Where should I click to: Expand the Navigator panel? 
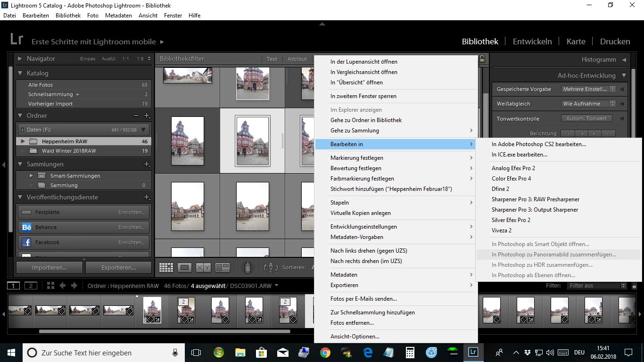(x=20, y=58)
